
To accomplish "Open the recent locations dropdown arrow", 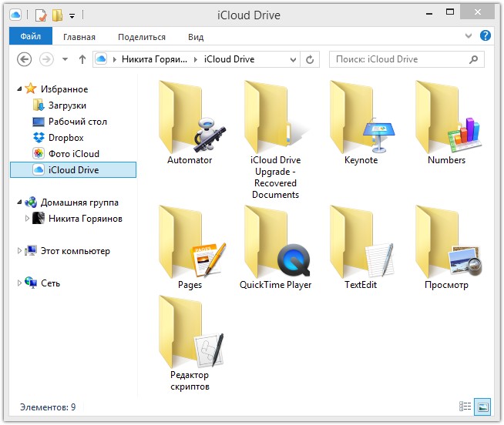I will point(65,59).
